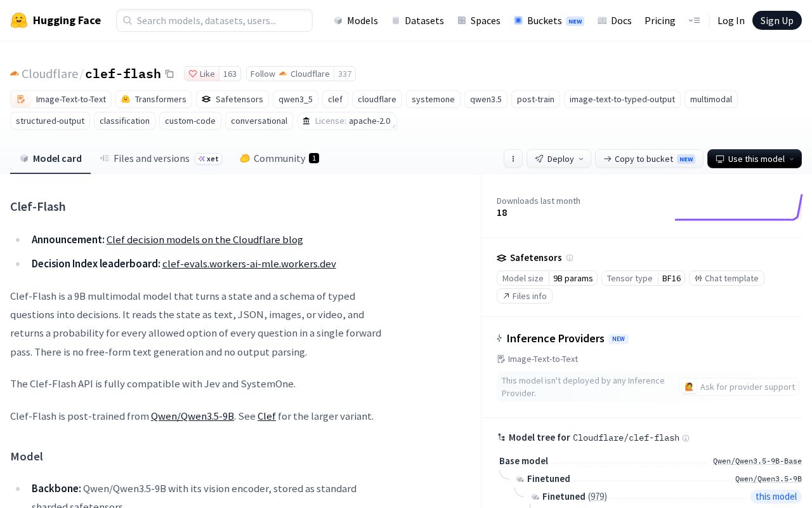Screen dimensions: 812x508
Task: Click the Downloads last month graph
Action: pyautogui.click(x=738, y=207)
